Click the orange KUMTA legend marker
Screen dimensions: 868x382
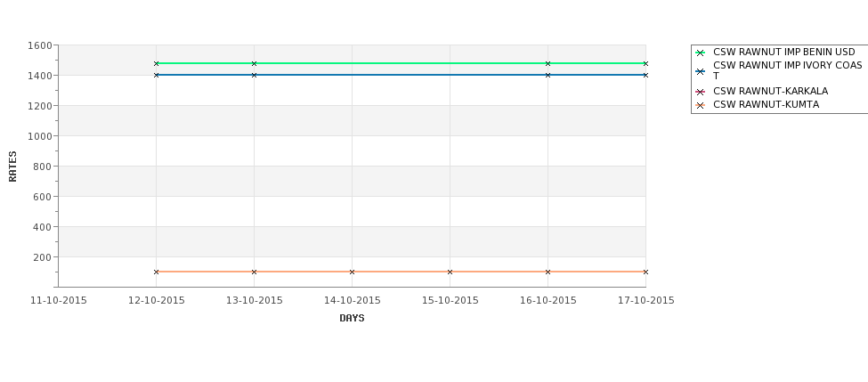[x=701, y=105]
